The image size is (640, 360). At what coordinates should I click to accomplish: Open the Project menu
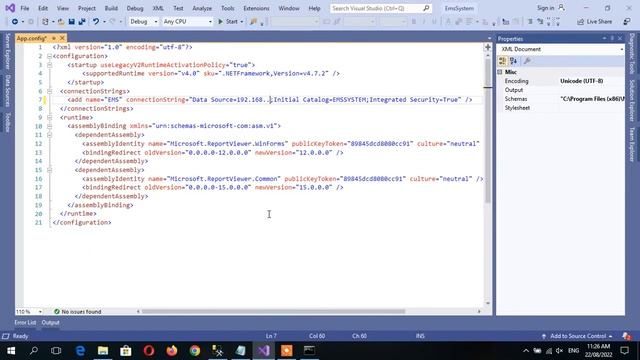pos(87,8)
